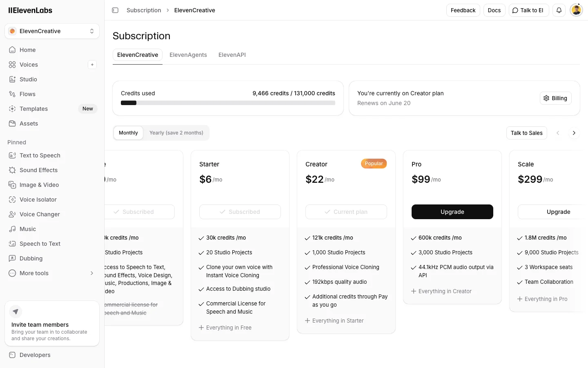Switch to the ElevenAgents tab
This screenshot has height=368, width=588.
188,55
